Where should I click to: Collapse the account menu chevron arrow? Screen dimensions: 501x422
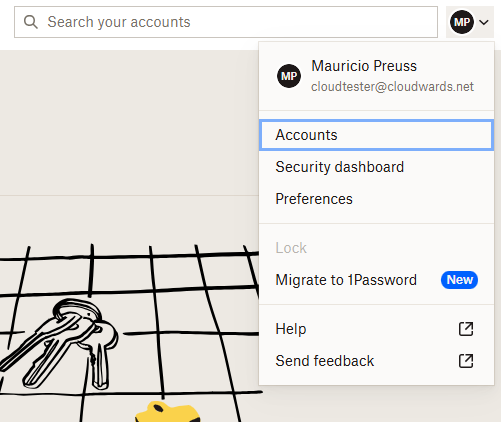pos(484,22)
